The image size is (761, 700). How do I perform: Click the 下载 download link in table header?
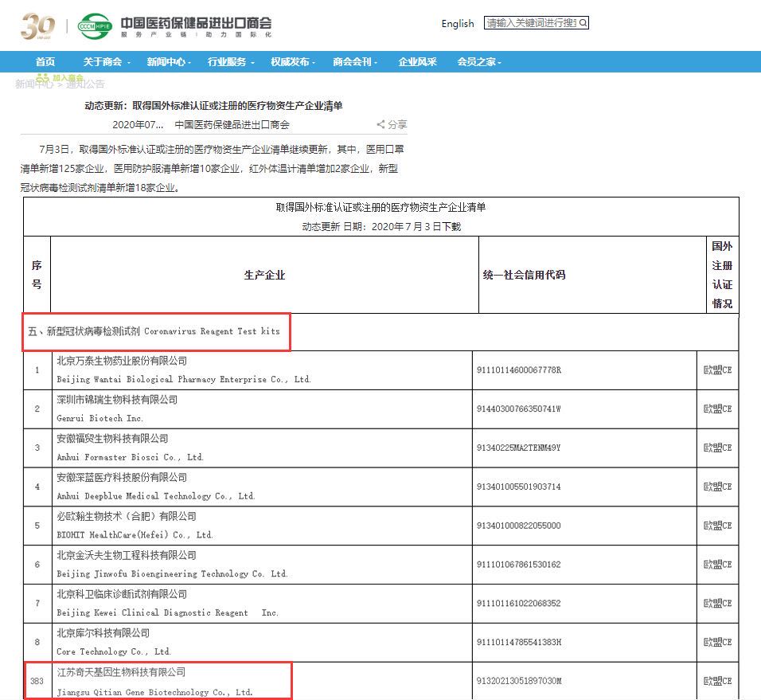tap(451, 227)
